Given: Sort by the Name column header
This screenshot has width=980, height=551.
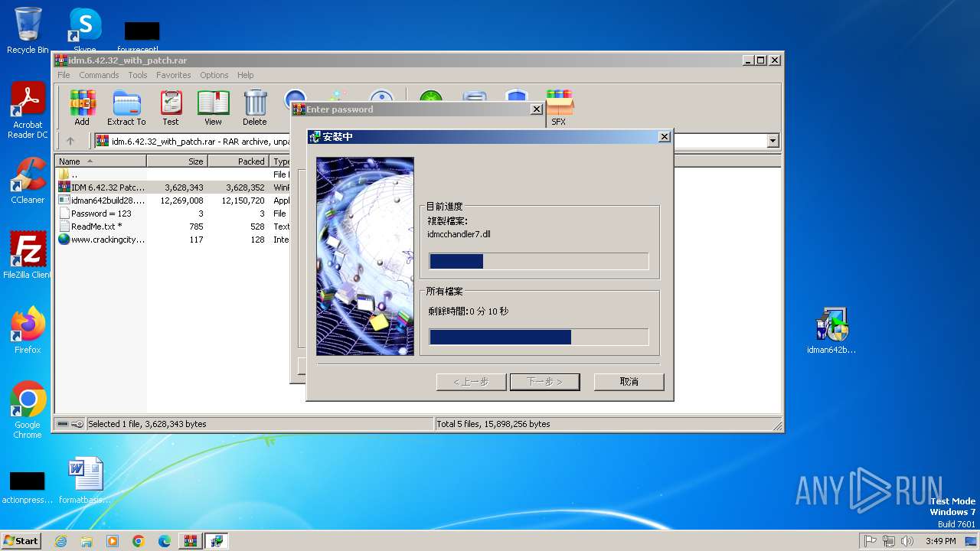Looking at the screenshot, I should pos(100,161).
